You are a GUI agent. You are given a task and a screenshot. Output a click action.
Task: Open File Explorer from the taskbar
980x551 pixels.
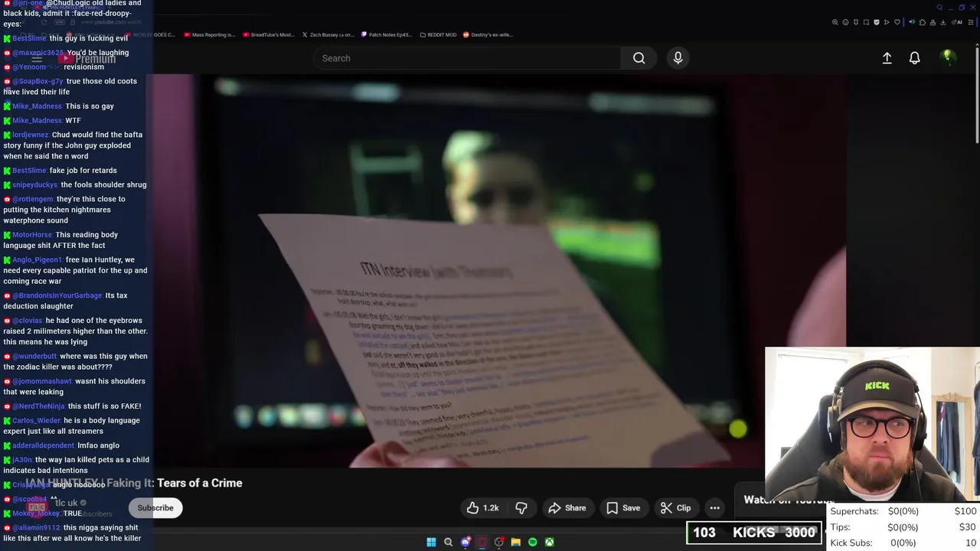516,542
